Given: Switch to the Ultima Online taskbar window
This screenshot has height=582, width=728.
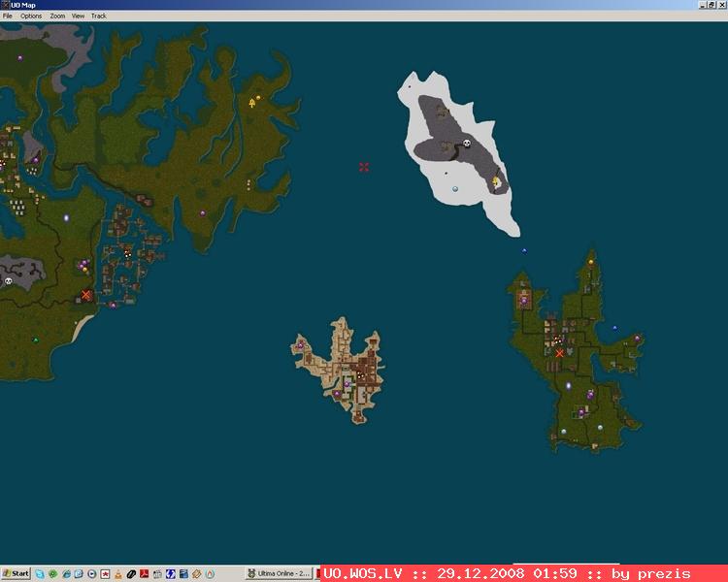Looking at the screenshot, I should point(279,573).
